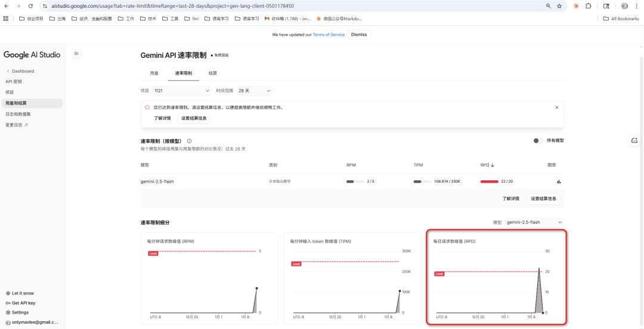The height and width of the screenshot is (329, 644).
Task: Click 了解详情 under the gemini-2.5-flash row
Action: [x=510, y=199]
